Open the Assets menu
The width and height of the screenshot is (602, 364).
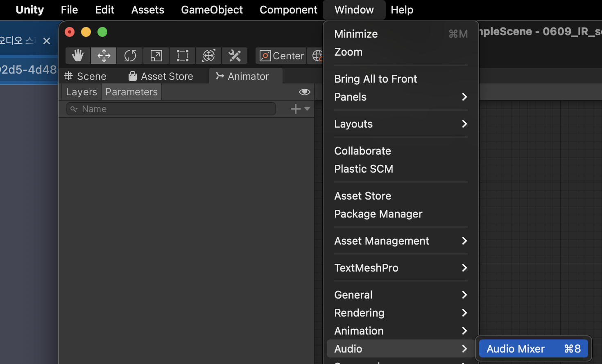pyautogui.click(x=147, y=10)
